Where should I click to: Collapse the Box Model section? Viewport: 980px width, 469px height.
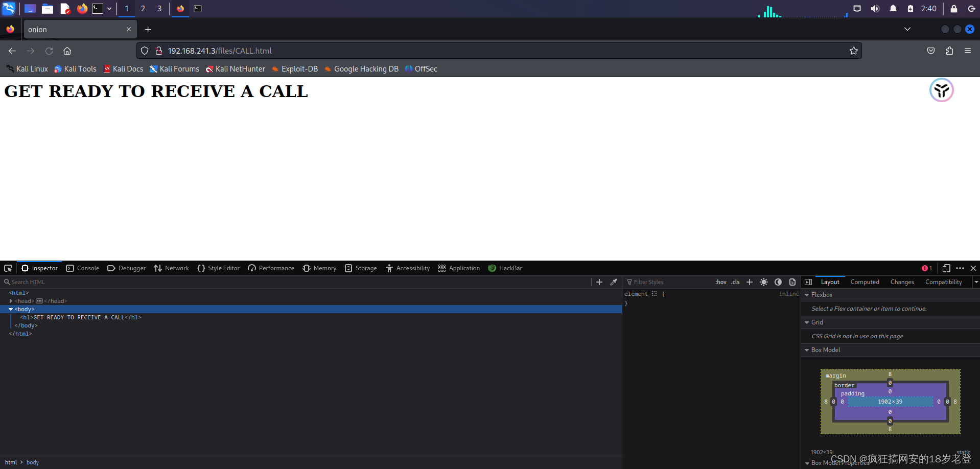[807, 350]
